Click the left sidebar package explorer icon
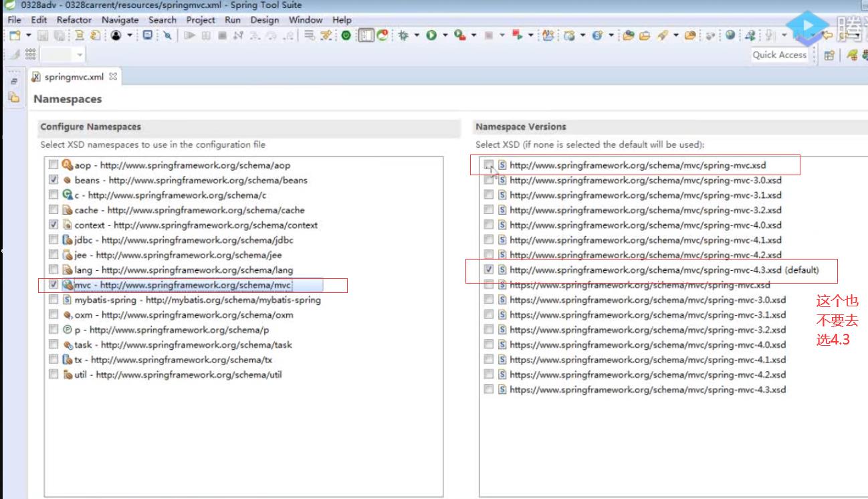868x499 pixels. [13, 97]
